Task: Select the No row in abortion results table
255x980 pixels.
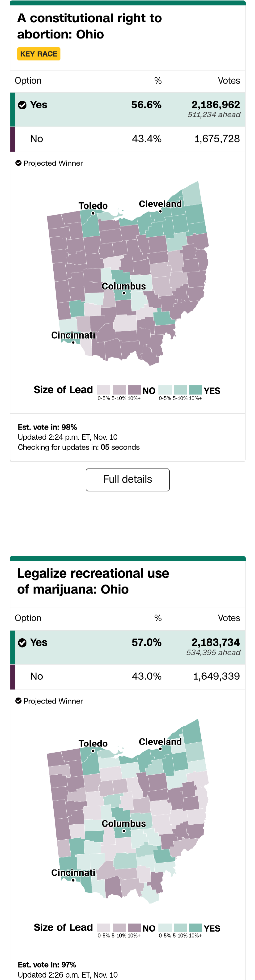Action: coord(127,139)
